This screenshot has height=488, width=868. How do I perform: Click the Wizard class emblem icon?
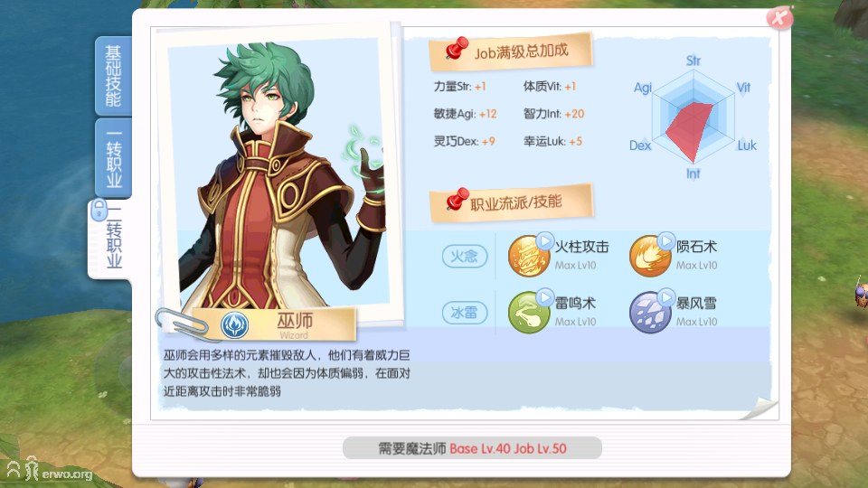pos(234,324)
